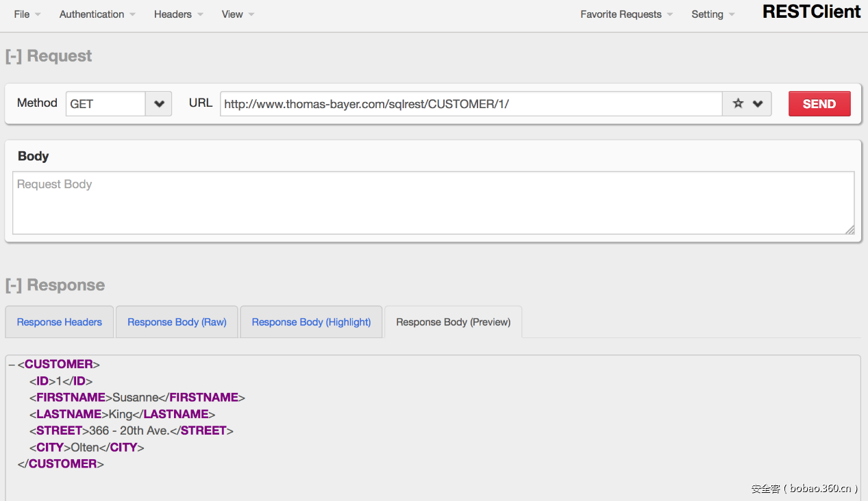Select the Response Body (Preview) tab
868x501 pixels.
[454, 322]
